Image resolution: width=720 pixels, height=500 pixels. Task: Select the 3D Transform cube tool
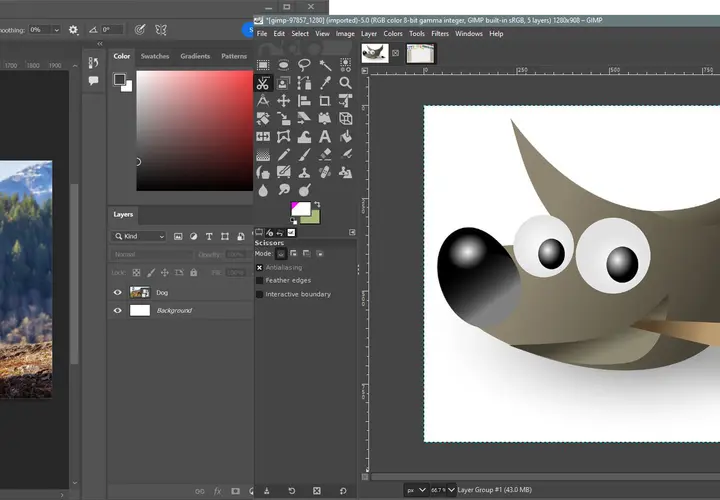click(x=345, y=118)
